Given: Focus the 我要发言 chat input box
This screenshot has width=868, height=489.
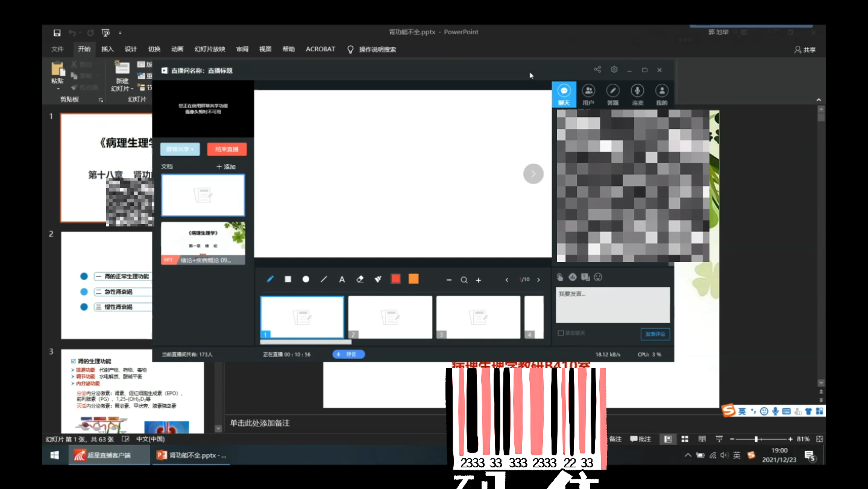Looking at the screenshot, I should (x=612, y=305).
